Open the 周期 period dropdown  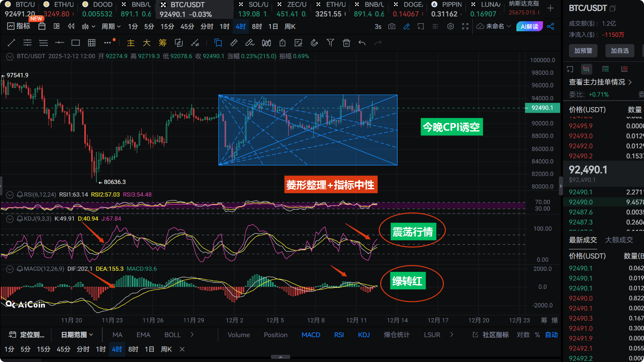111,26
